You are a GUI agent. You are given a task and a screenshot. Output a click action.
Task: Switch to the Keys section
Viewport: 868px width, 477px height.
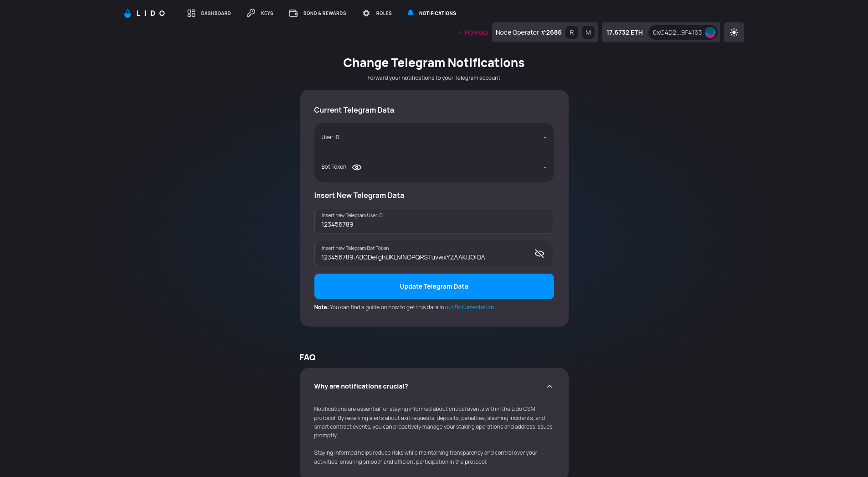(x=266, y=13)
